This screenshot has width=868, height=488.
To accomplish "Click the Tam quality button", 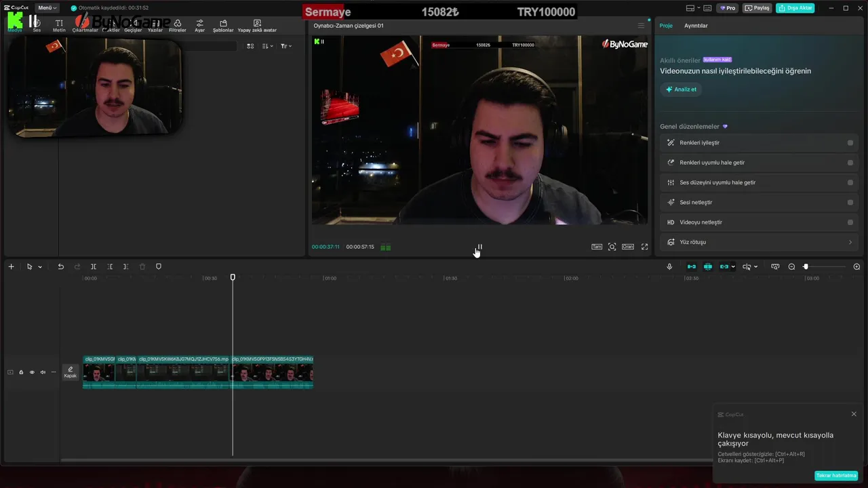I will [x=597, y=247].
